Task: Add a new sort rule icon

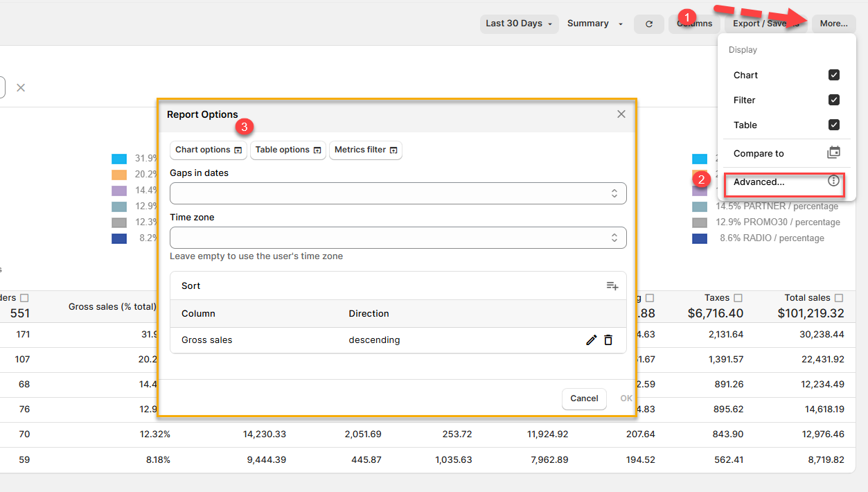Action: coord(612,285)
